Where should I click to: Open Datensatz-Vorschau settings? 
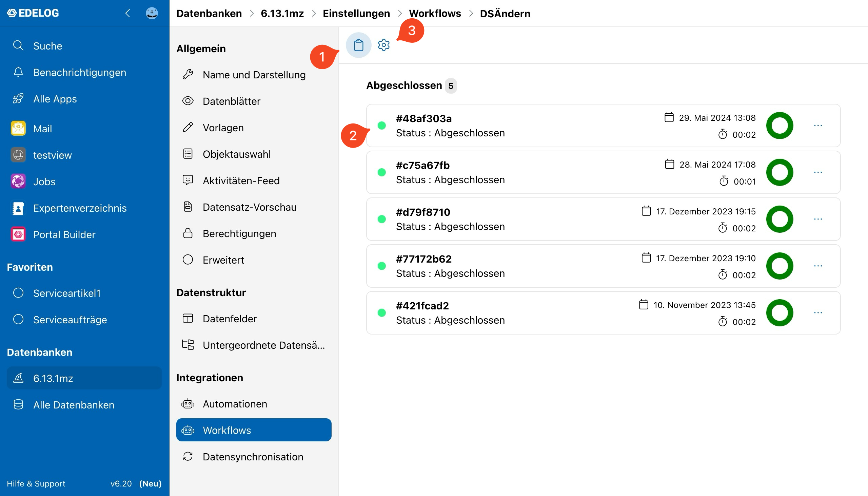point(254,207)
